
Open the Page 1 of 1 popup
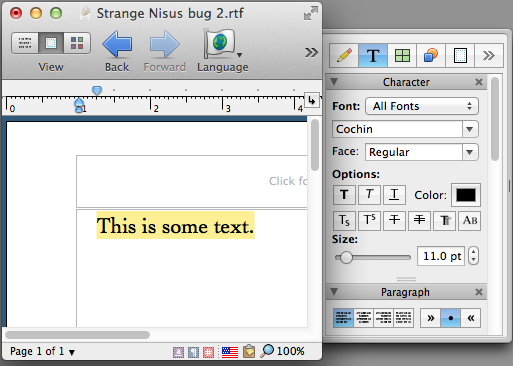click(x=43, y=351)
